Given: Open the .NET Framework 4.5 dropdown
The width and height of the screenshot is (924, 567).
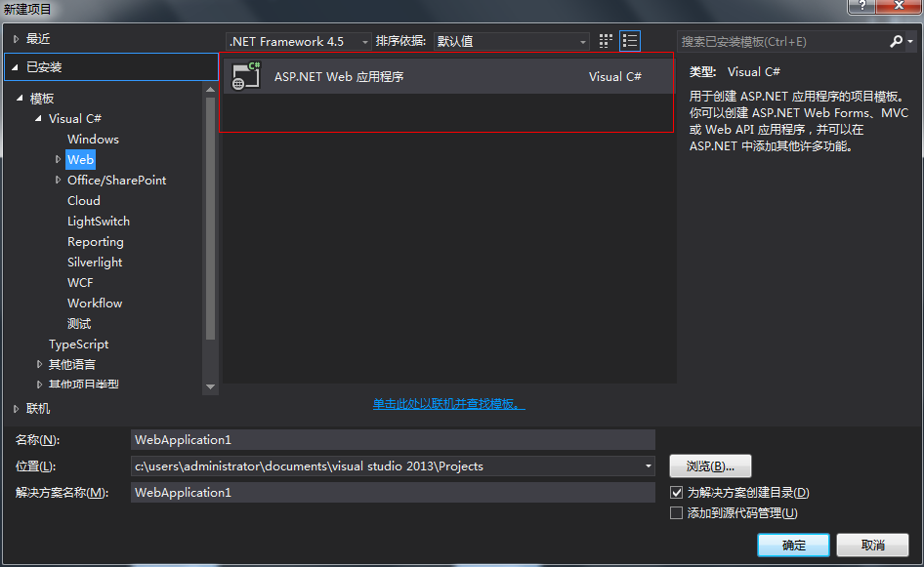Looking at the screenshot, I should pos(299,41).
